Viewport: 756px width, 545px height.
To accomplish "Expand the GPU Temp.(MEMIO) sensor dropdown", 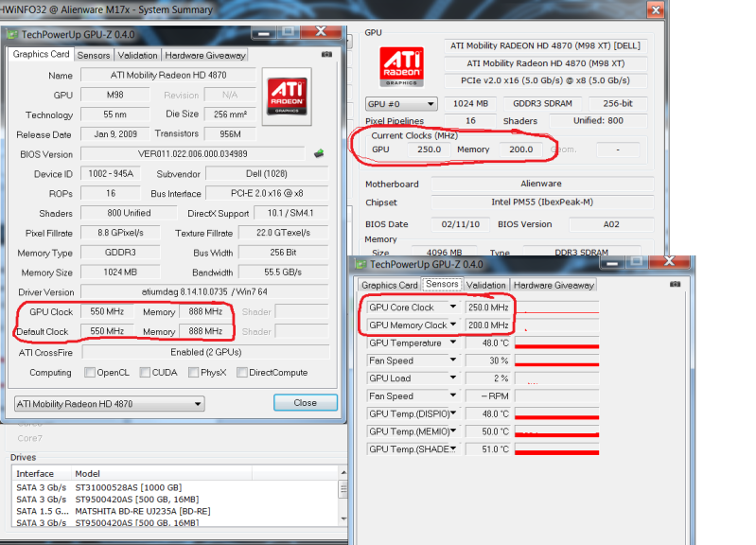I will (452, 431).
